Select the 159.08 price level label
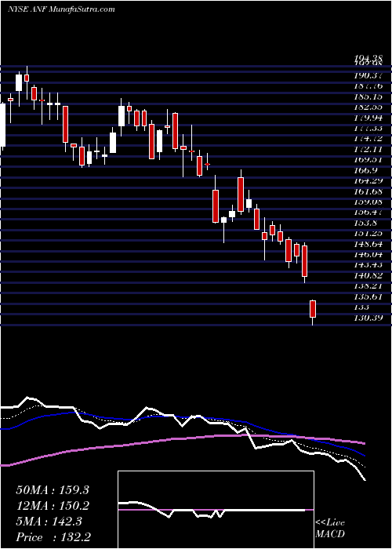The image size is (392, 549). [x=368, y=202]
